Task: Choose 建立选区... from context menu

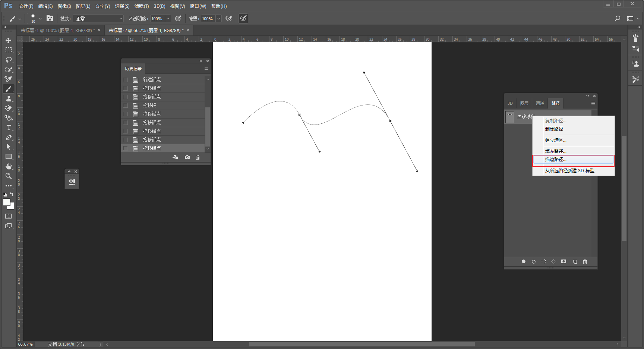Action: click(573, 140)
